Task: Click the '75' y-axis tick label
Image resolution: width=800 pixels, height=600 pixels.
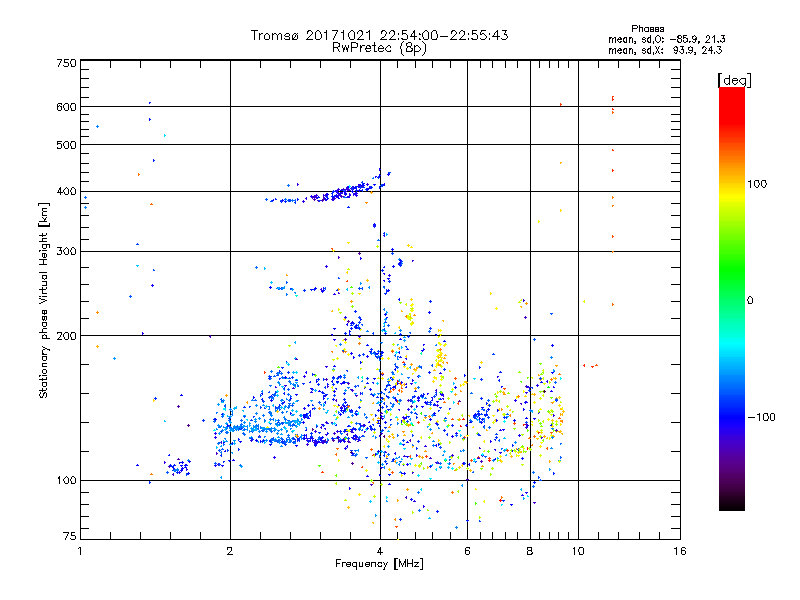Action: coord(70,536)
